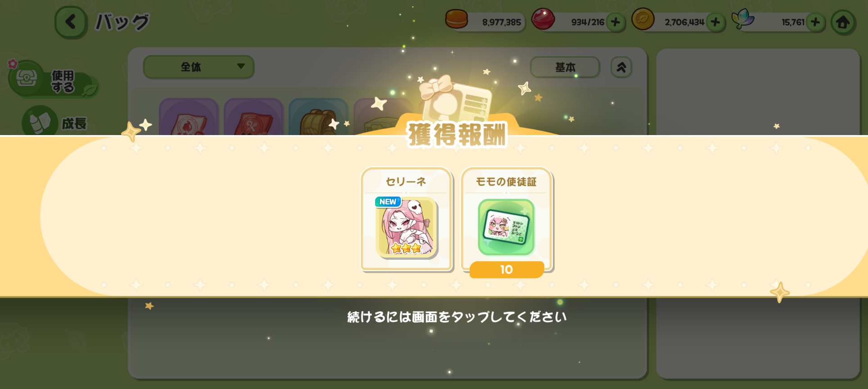The width and height of the screenshot is (868, 389).
Task: Open the 全体 filter dropdown
Action: click(199, 67)
